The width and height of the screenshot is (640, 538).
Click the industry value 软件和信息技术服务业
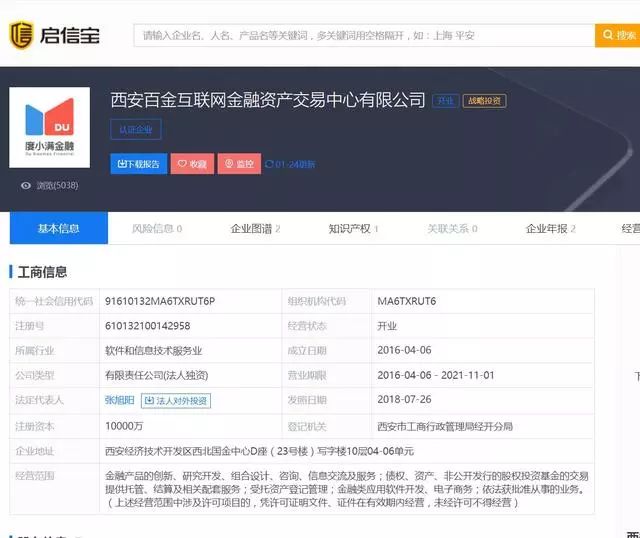click(153, 351)
